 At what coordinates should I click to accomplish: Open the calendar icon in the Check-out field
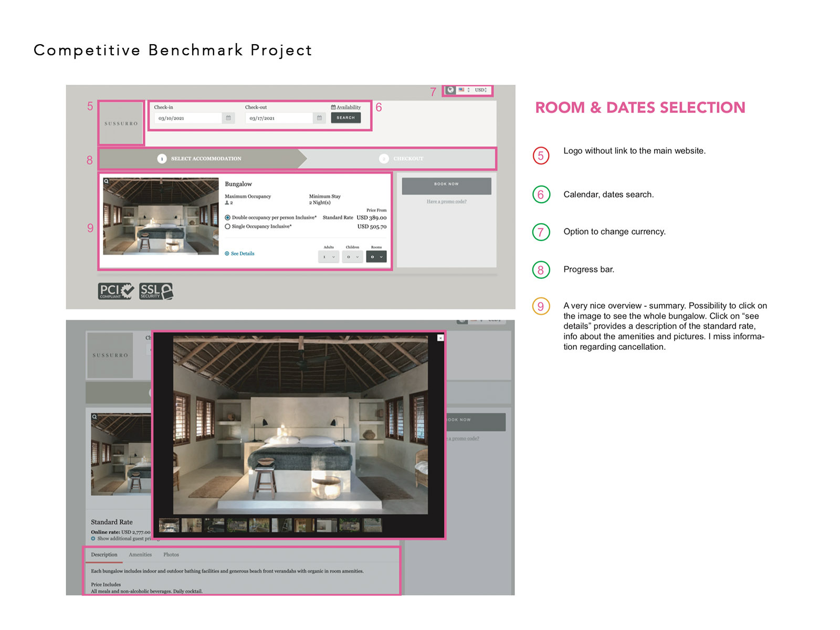(x=319, y=118)
